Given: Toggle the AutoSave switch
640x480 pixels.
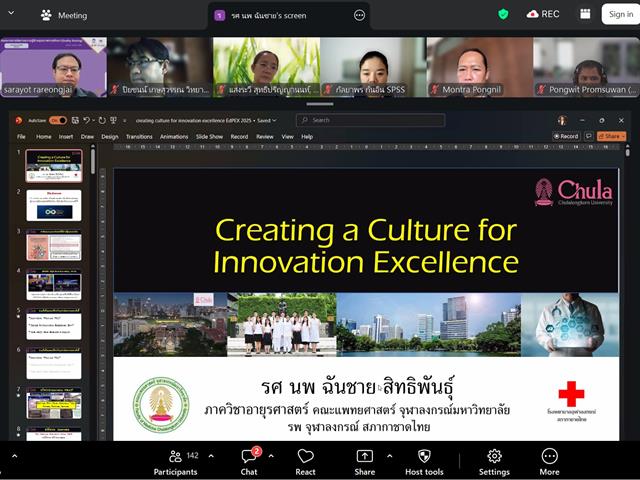Looking at the screenshot, I should 58,120.
